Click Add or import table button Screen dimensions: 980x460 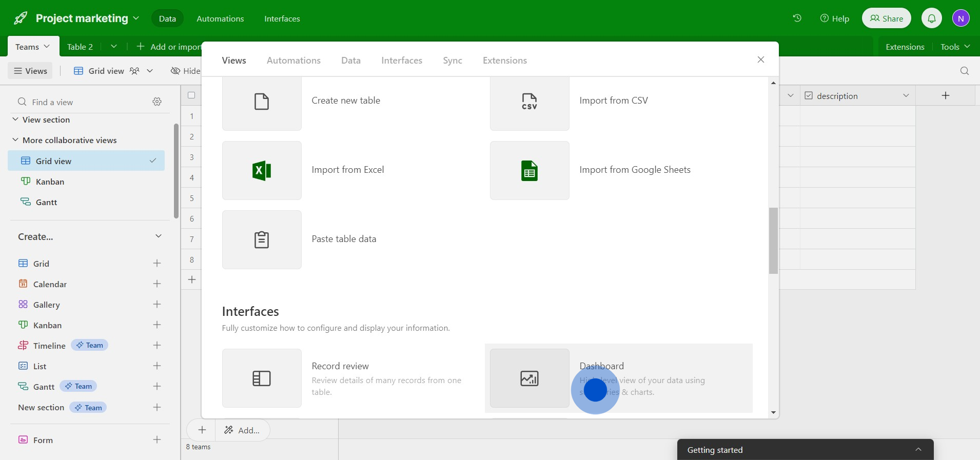169,47
